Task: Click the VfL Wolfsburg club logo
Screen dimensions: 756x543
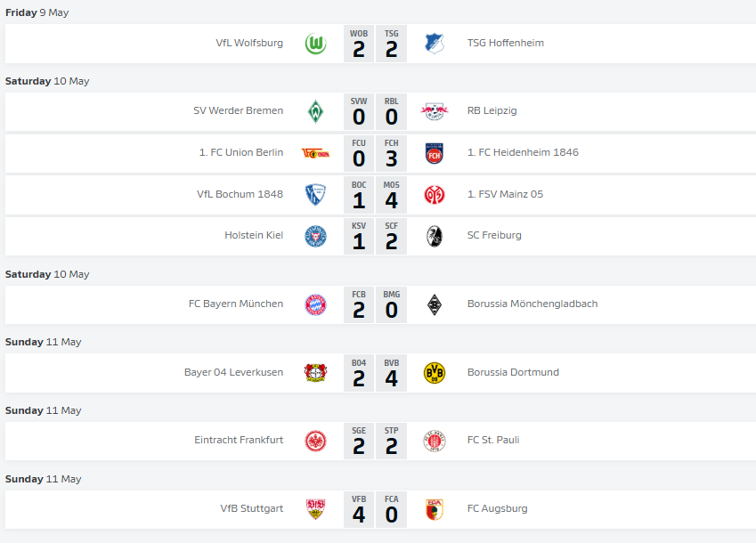Action: point(316,44)
